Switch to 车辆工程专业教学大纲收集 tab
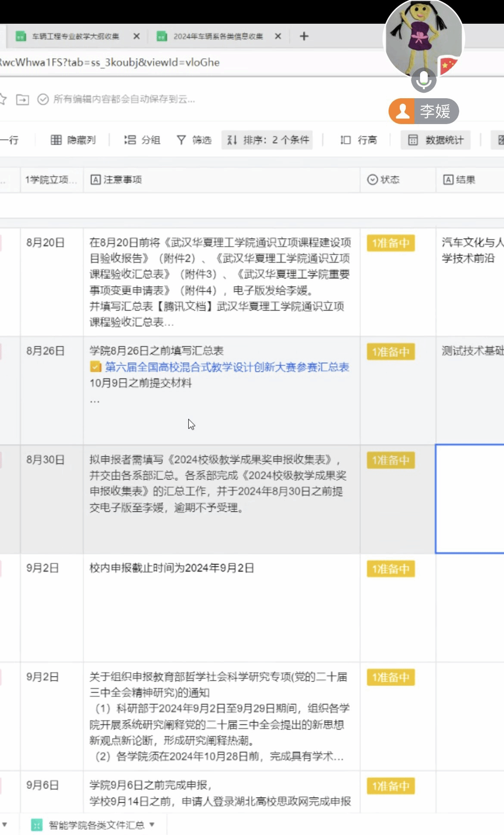 (x=75, y=37)
